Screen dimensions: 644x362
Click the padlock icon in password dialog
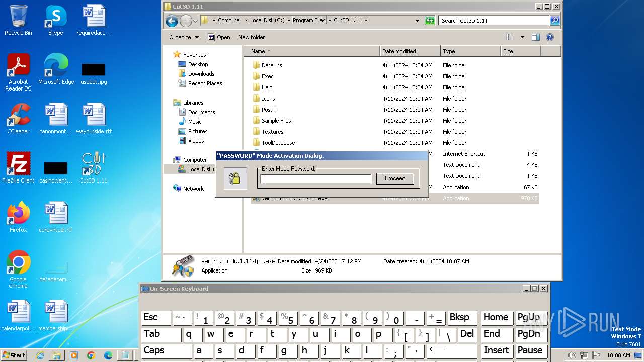tap(235, 178)
